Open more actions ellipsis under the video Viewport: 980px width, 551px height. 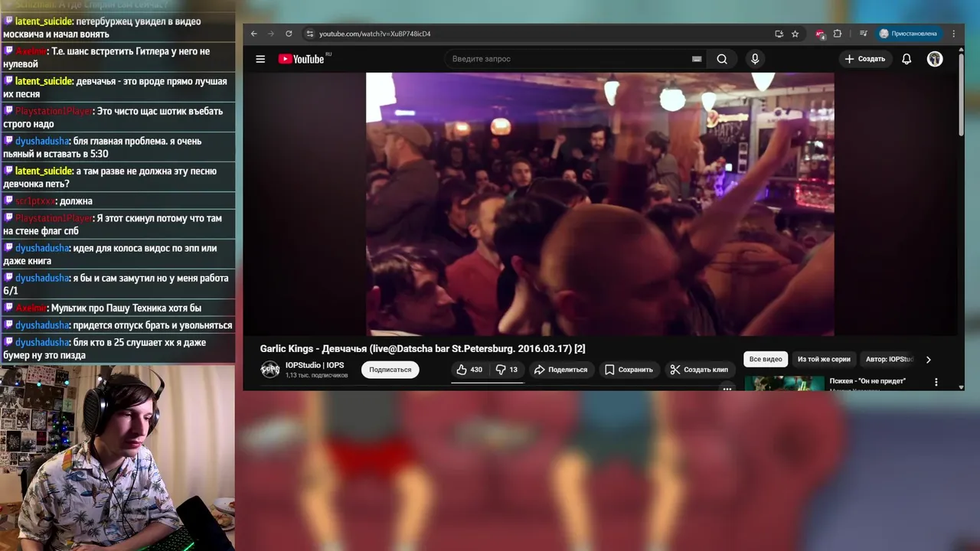pos(727,388)
